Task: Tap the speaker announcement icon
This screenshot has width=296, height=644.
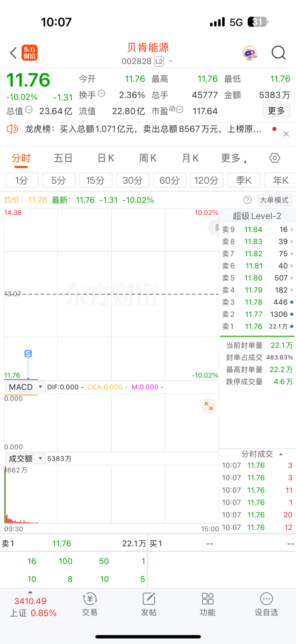Action: 12,129
